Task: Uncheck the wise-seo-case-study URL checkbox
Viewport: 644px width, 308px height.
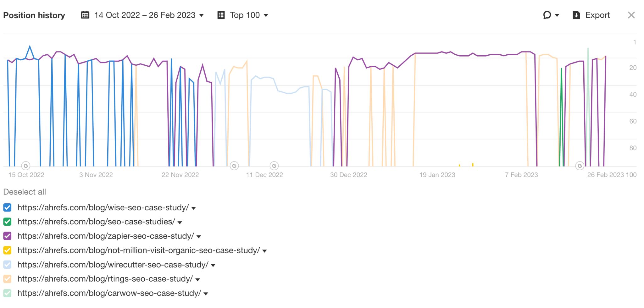Action: coord(8,207)
